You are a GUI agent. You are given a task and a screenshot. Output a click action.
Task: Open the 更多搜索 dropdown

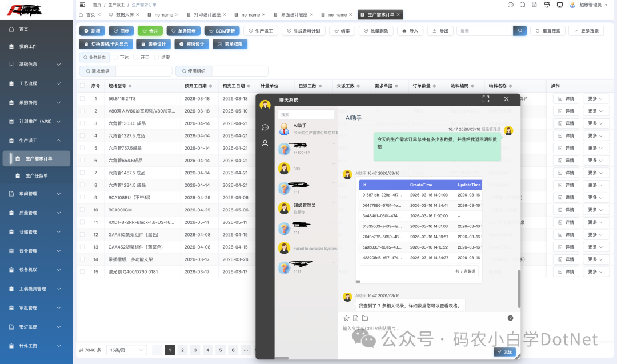click(x=587, y=31)
